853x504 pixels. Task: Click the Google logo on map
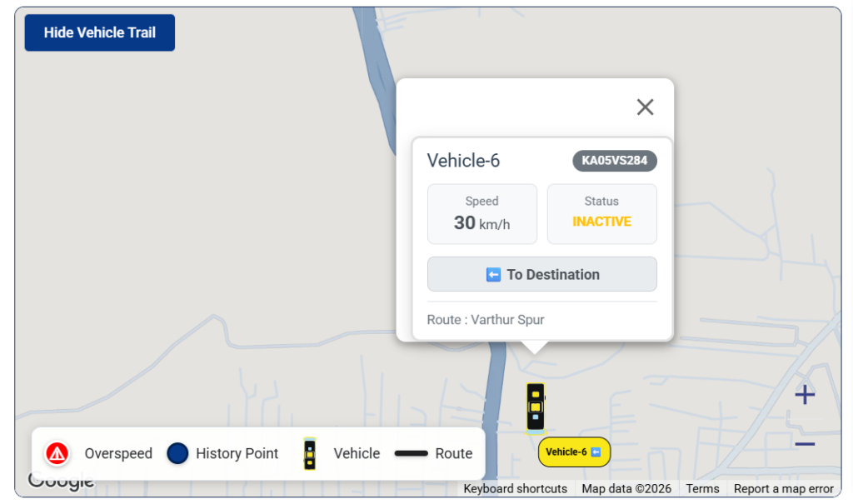tap(61, 480)
